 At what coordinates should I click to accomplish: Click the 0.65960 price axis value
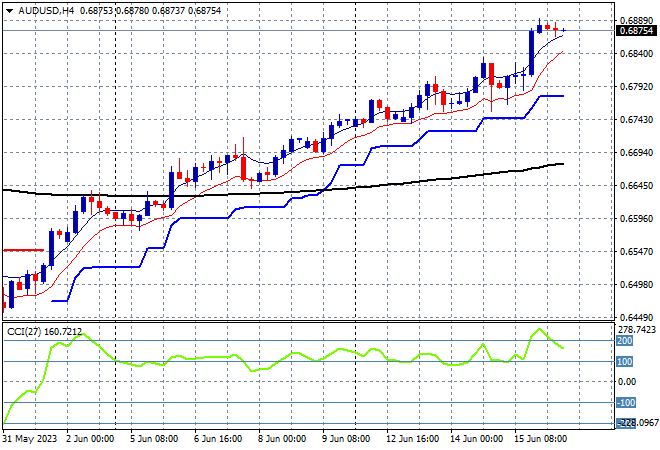coord(636,218)
